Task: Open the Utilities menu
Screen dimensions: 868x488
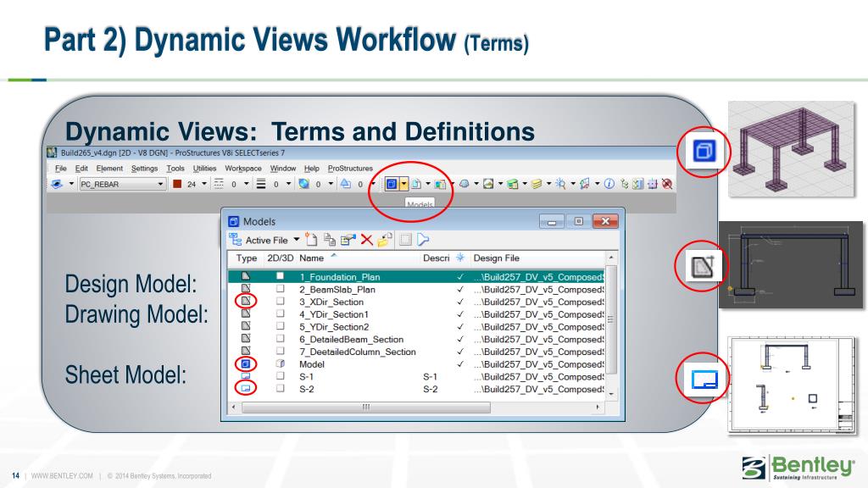Action: click(205, 169)
